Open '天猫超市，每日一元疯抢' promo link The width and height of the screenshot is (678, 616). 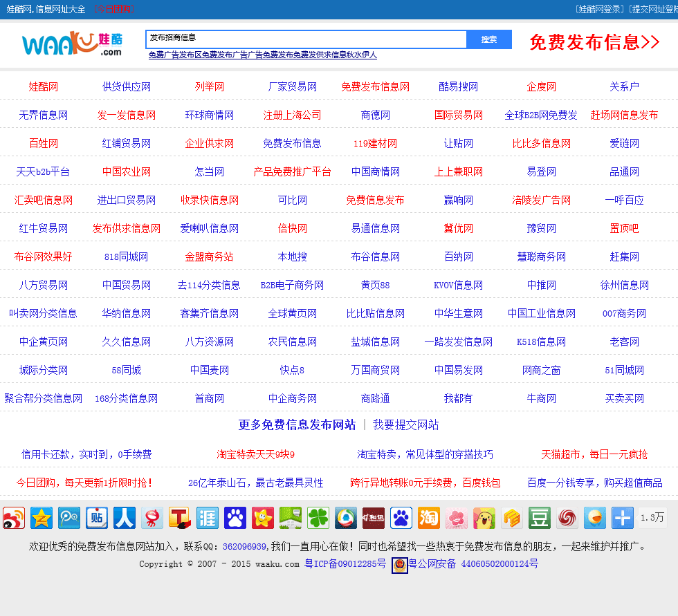tap(594, 454)
